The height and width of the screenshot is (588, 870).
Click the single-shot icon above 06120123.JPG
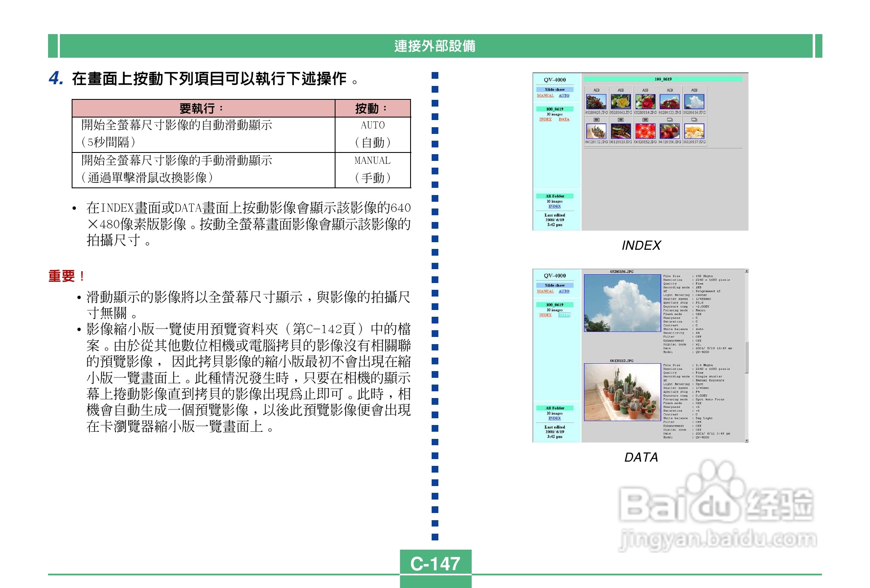coord(620,120)
